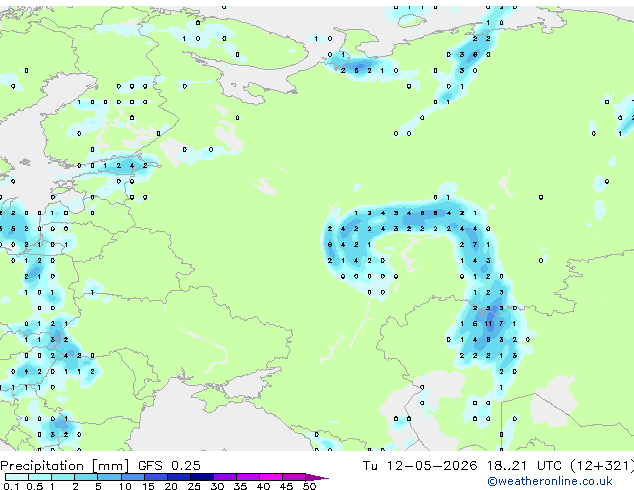Click the '0.1' legend scale label
Image resolution: width=634 pixels, height=490 pixels.
tap(11, 486)
